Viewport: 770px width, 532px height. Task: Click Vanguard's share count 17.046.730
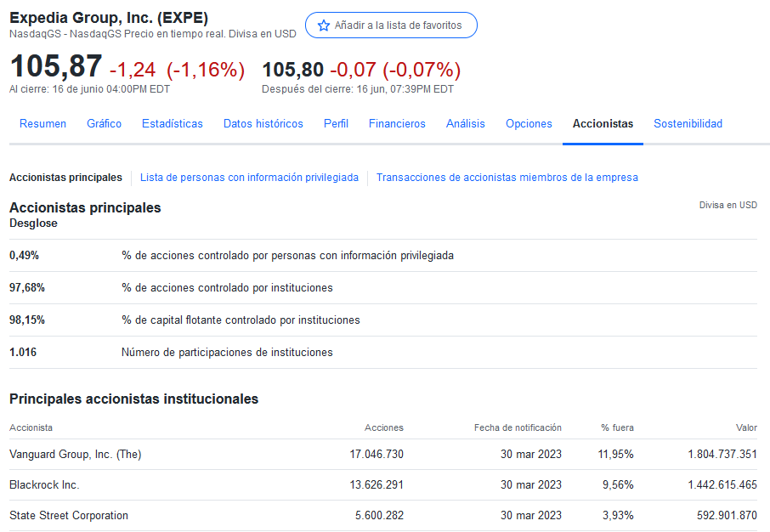377,455
